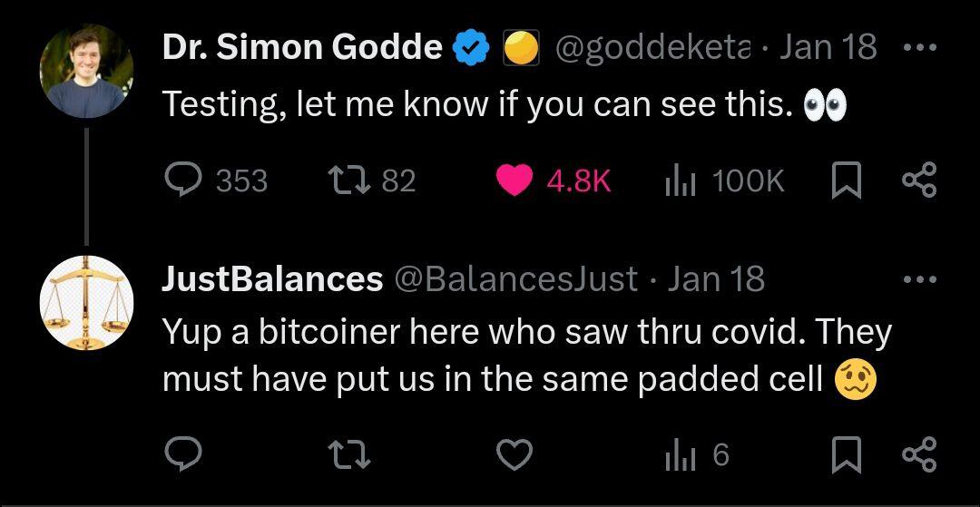The image size is (980, 507).
Task: Share the JustBalances reply
Action: tap(919, 453)
